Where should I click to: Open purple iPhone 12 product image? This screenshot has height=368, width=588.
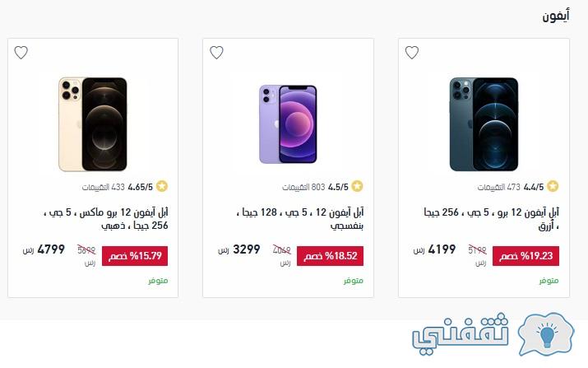[x=288, y=124]
